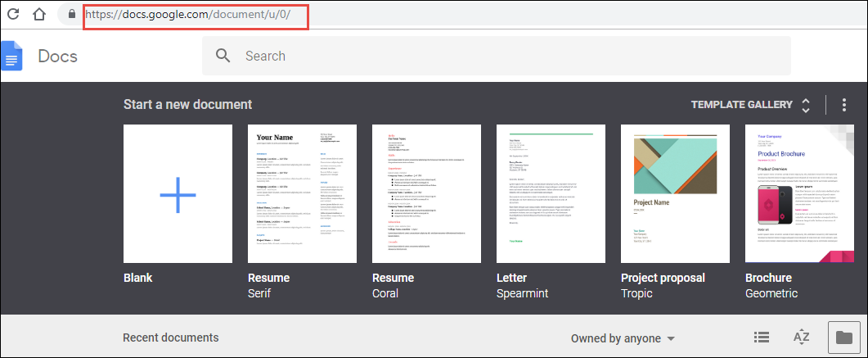Click the Docs product name text

pos(57,56)
